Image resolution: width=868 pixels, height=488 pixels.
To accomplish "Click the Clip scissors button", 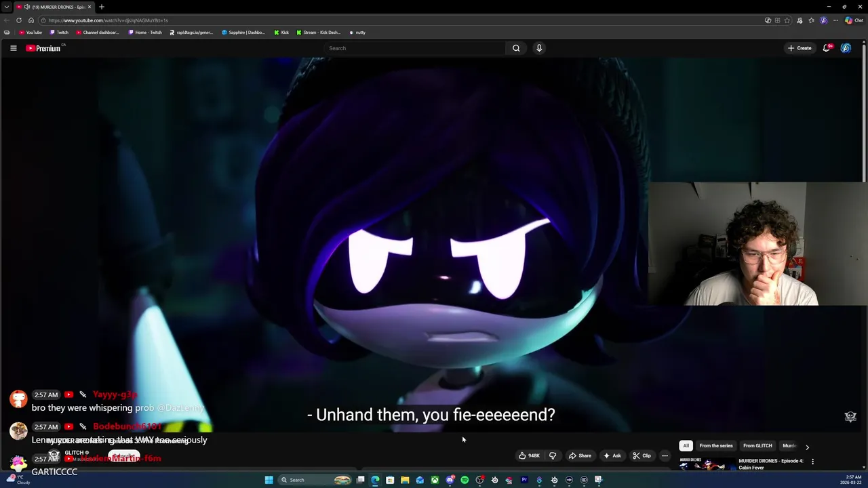I will 642,455.
